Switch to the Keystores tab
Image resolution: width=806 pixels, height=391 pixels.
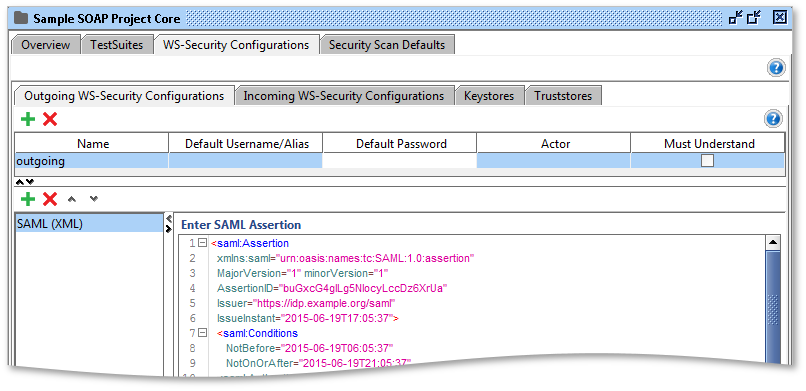(x=489, y=96)
